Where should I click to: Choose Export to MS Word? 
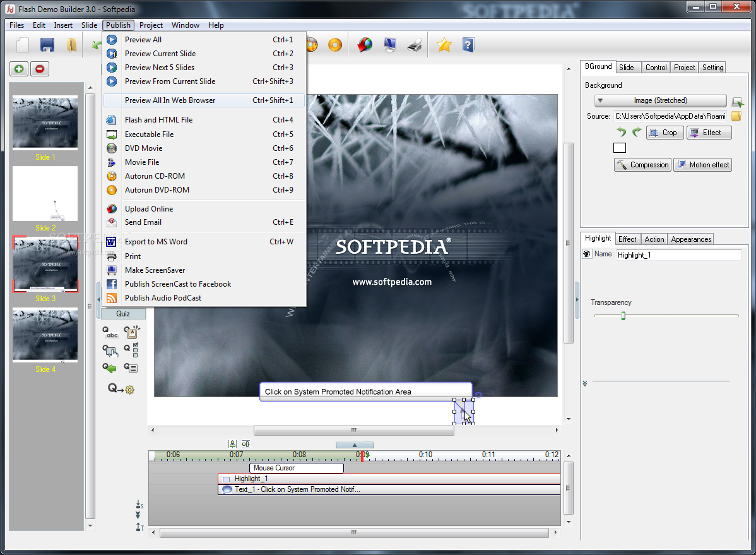tap(204, 242)
